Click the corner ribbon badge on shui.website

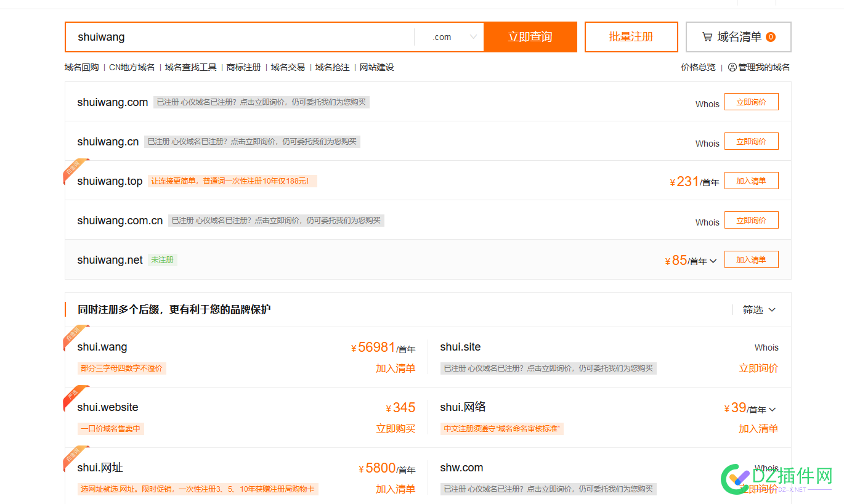pos(75,397)
